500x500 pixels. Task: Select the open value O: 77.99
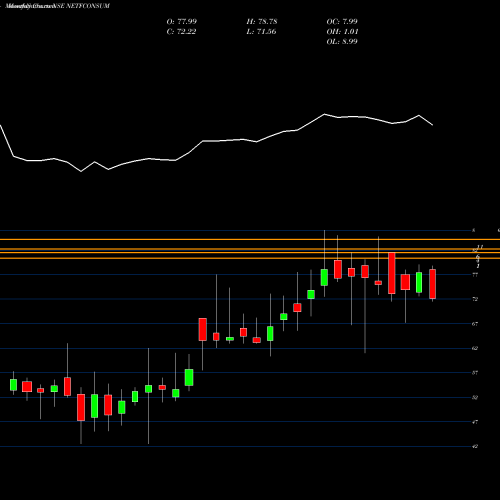182,22
